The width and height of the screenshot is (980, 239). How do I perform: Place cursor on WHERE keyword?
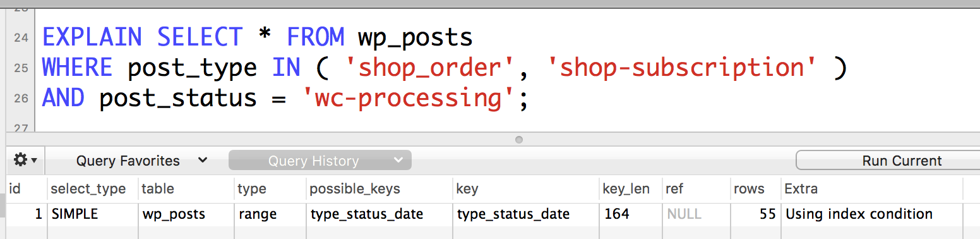(x=78, y=68)
